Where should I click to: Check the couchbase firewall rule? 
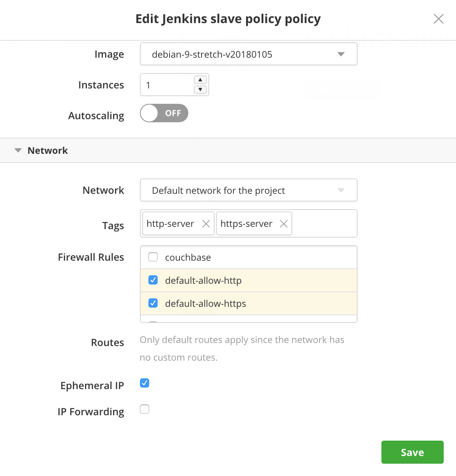pyautogui.click(x=153, y=257)
